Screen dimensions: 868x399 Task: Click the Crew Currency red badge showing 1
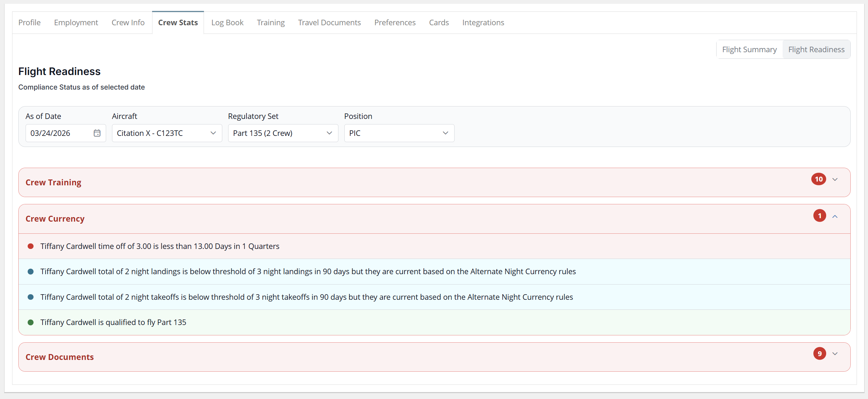click(x=819, y=216)
